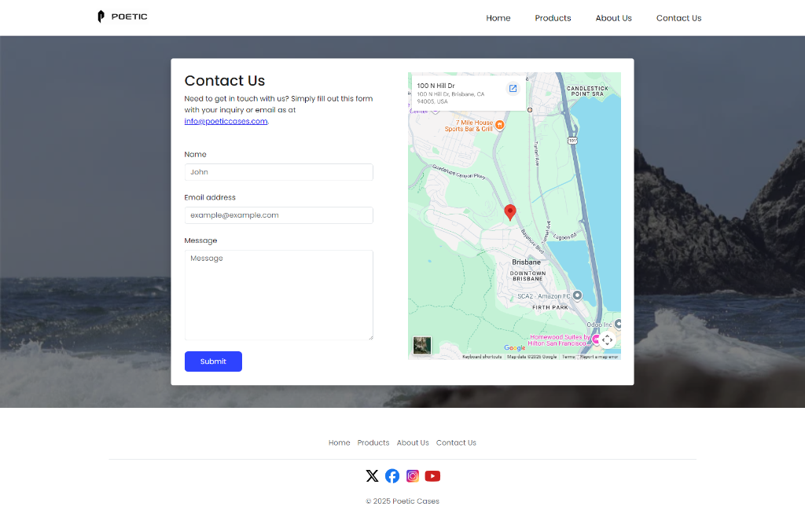The image size is (805, 532).
Task: Click the 7 Mile House restaurant marker
Action: (499, 125)
